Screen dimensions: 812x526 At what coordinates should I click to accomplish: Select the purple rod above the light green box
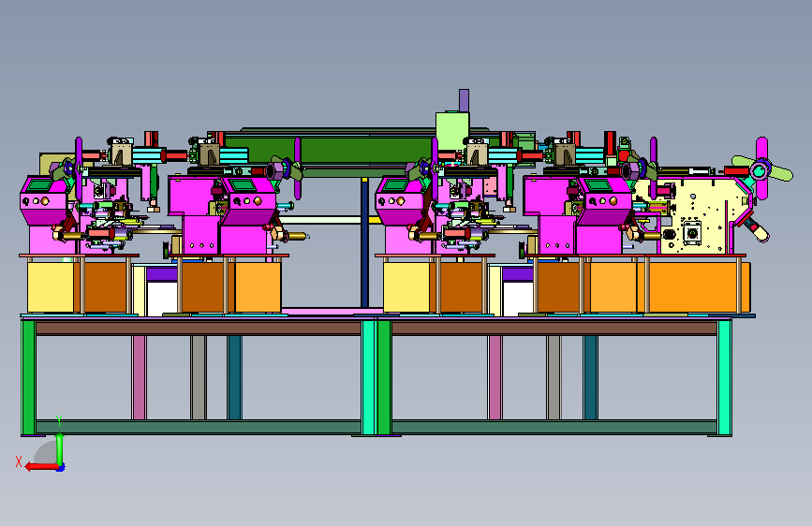click(x=464, y=100)
